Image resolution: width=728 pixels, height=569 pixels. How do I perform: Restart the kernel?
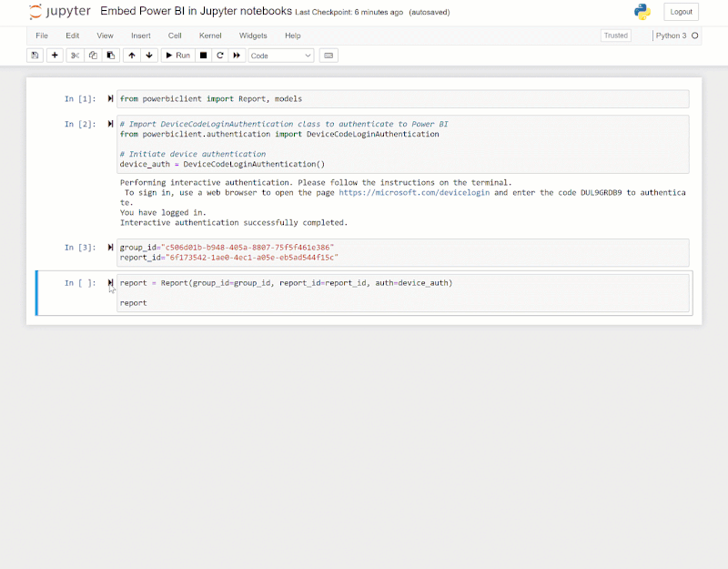pyautogui.click(x=220, y=56)
